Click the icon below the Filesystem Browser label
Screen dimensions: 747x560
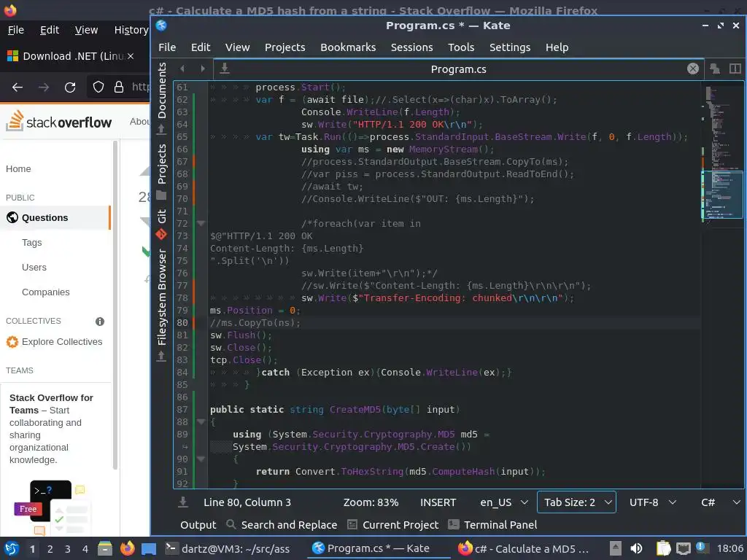pyautogui.click(x=161, y=356)
